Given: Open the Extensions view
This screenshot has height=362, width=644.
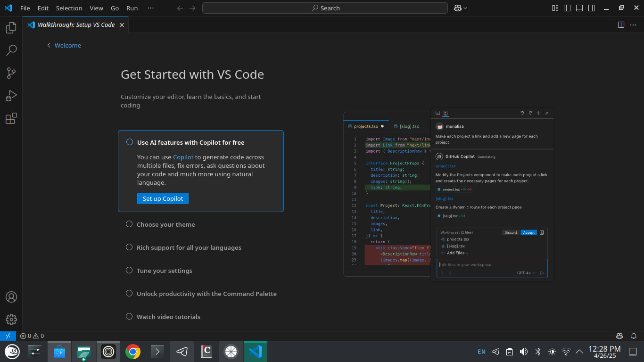Looking at the screenshot, I should [11, 118].
